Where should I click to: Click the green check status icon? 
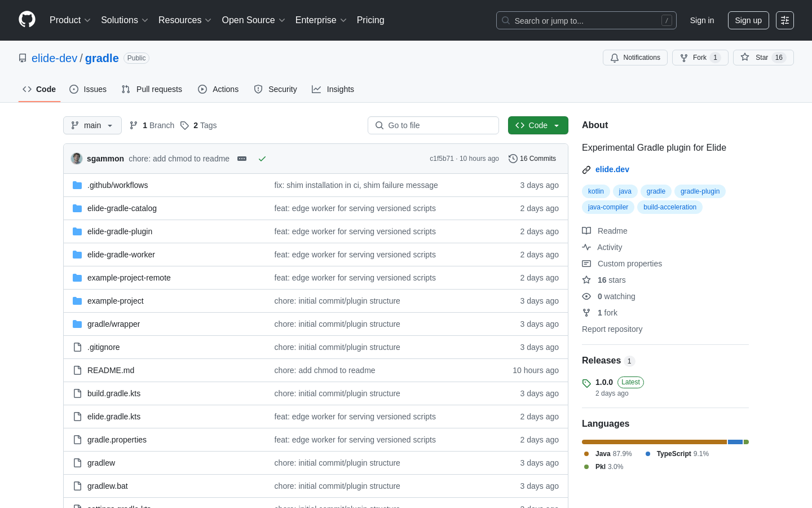pos(262,159)
